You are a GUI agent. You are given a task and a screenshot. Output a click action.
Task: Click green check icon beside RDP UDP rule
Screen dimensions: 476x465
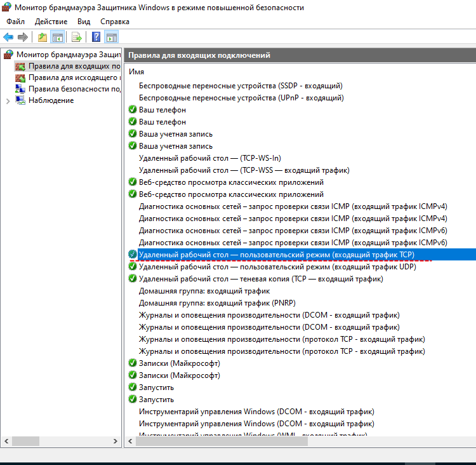pyautogui.click(x=133, y=267)
